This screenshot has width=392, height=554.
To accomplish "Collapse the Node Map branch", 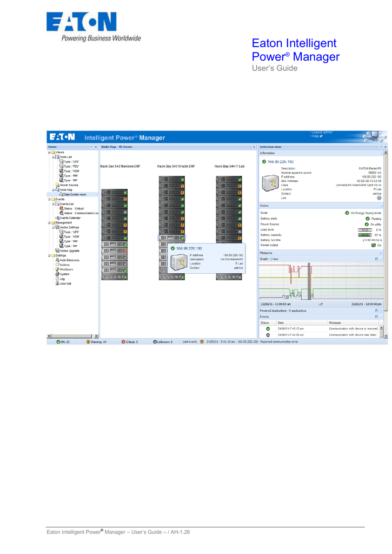I will [54, 190].
